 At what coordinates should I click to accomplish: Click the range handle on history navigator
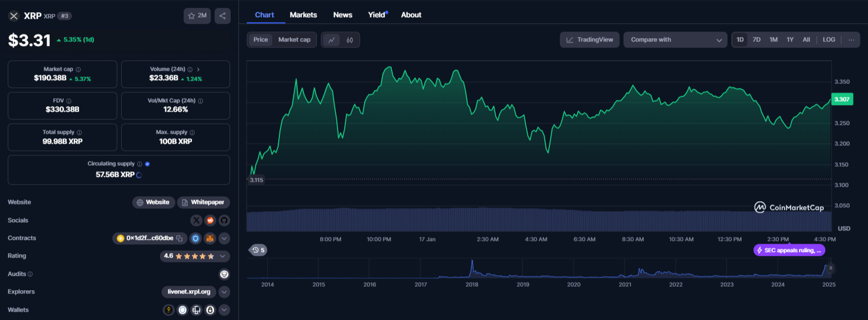pos(830,268)
